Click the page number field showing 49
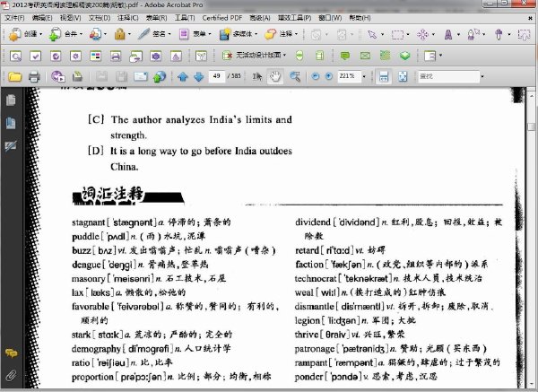538x392 pixels. (217, 76)
